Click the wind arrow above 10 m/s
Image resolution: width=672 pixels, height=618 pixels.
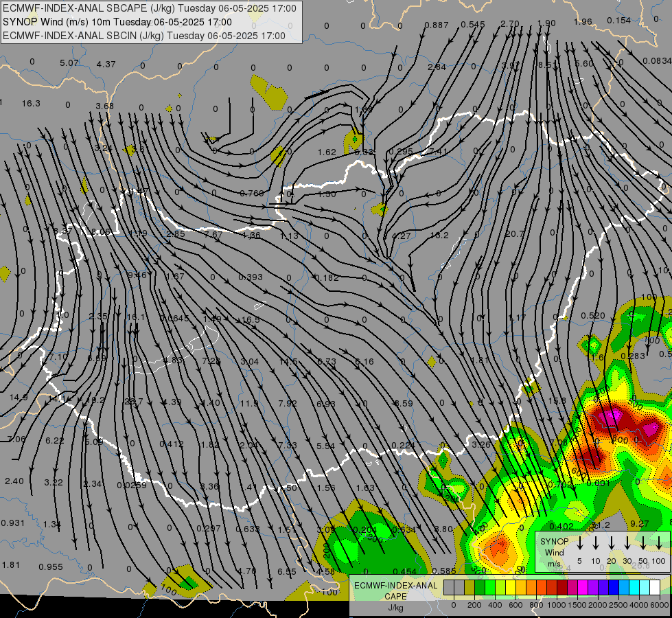[x=596, y=542]
